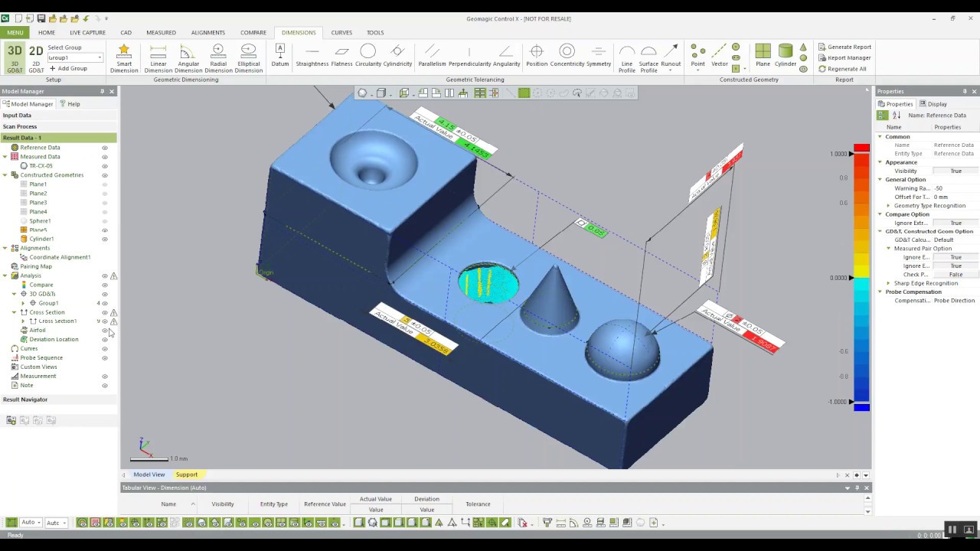Toggle visibility of TR-CX-05
This screenshot has height=551, width=980.
105,166
